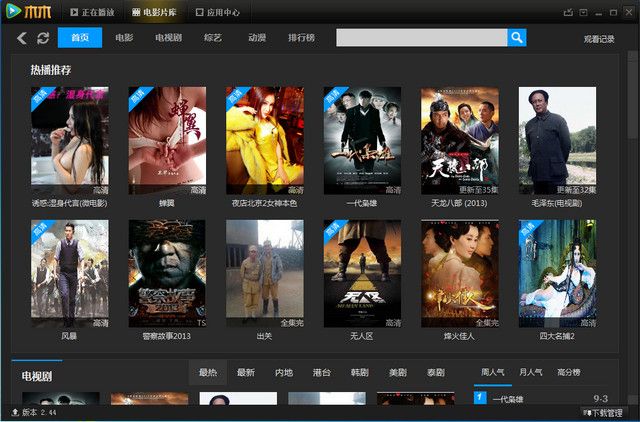Viewport: 640px width, 422px height.
Task: Open 观看记录 watch history
Action: click(x=599, y=39)
